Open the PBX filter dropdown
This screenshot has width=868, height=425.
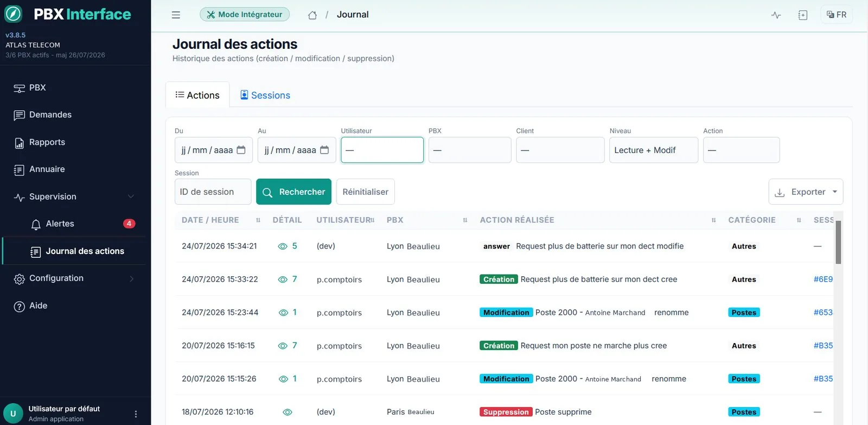pos(470,150)
